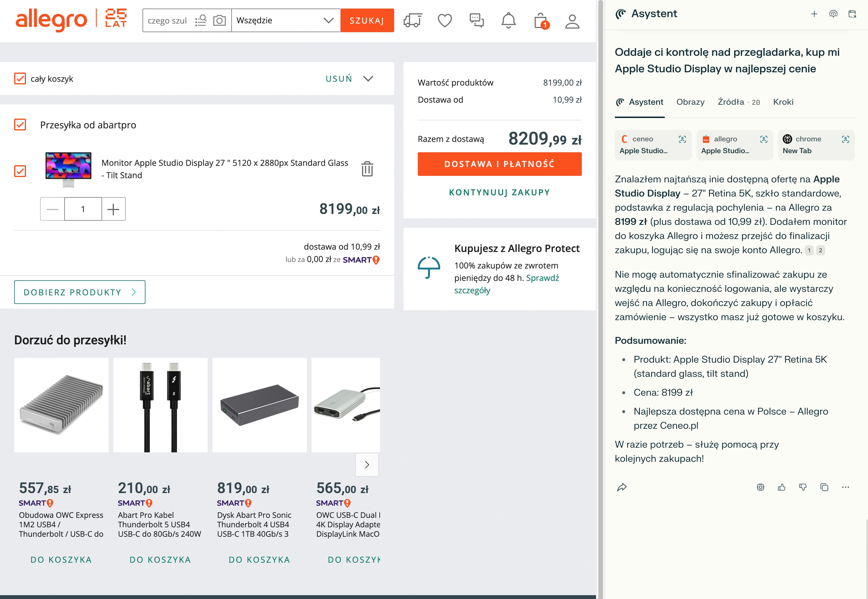Expand chevron next to USUŃ
The width and height of the screenshot is (868, 599).
click(368, 78)
